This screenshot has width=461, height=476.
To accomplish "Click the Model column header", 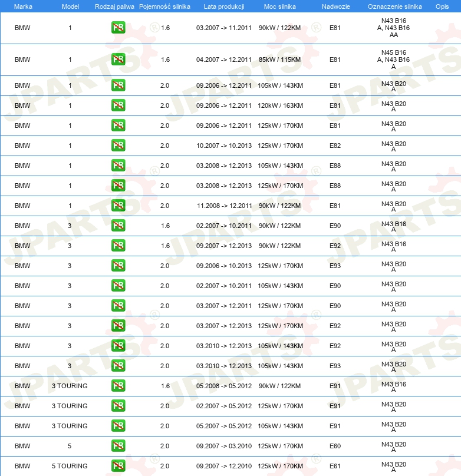I will [x=71, y=6].
